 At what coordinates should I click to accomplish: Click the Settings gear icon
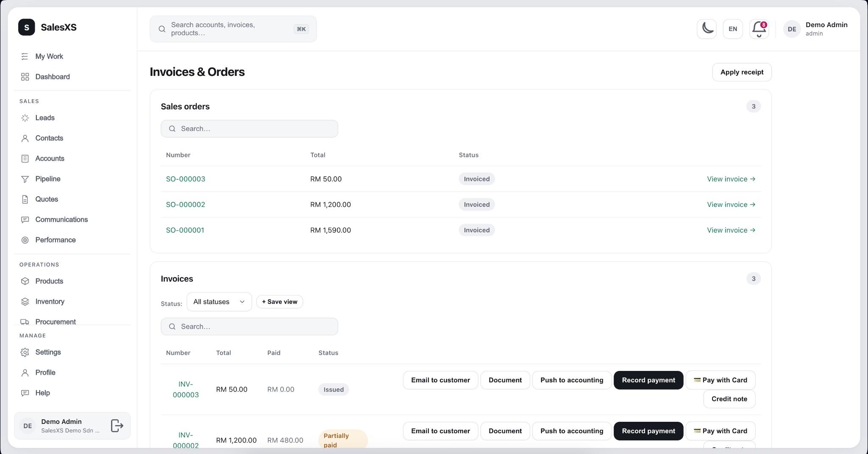[x=25, y=352]
